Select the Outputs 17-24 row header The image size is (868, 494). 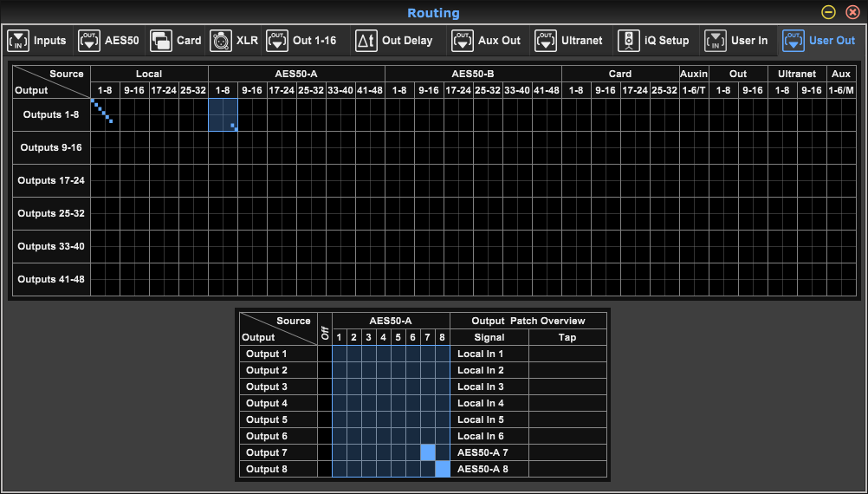[51, 180]
